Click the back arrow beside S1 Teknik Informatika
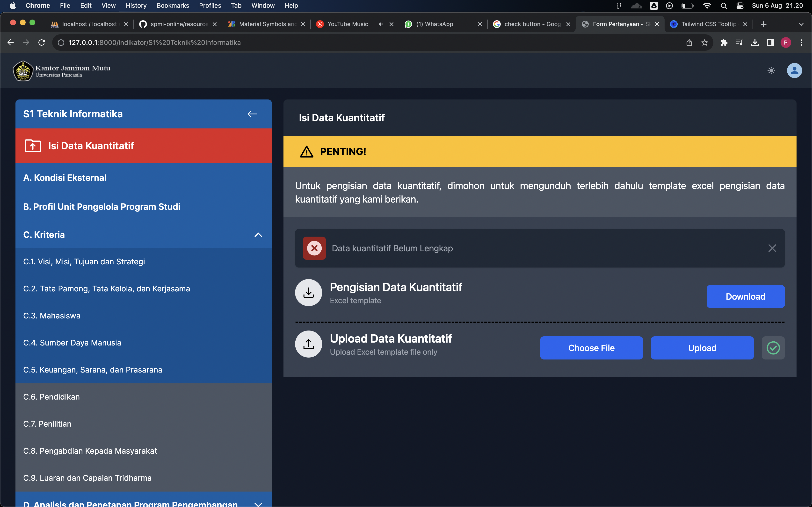 252,114
